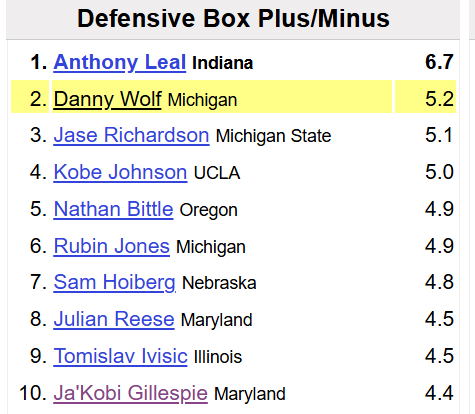
Task: Open Kobe Johnson's profile link
Action: coord(120,172)
